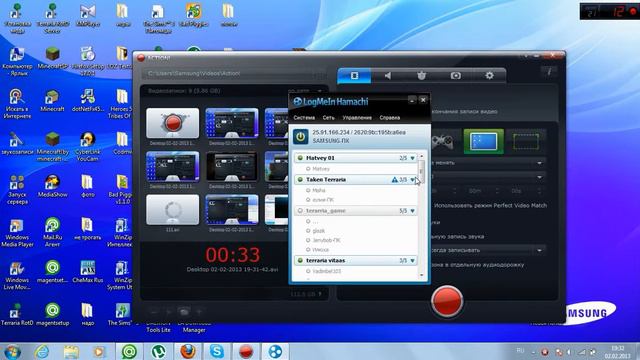640x360 pixels.
Task: Open 'Искать в Интернете' desktop shortcut
Action: [17, 104]
